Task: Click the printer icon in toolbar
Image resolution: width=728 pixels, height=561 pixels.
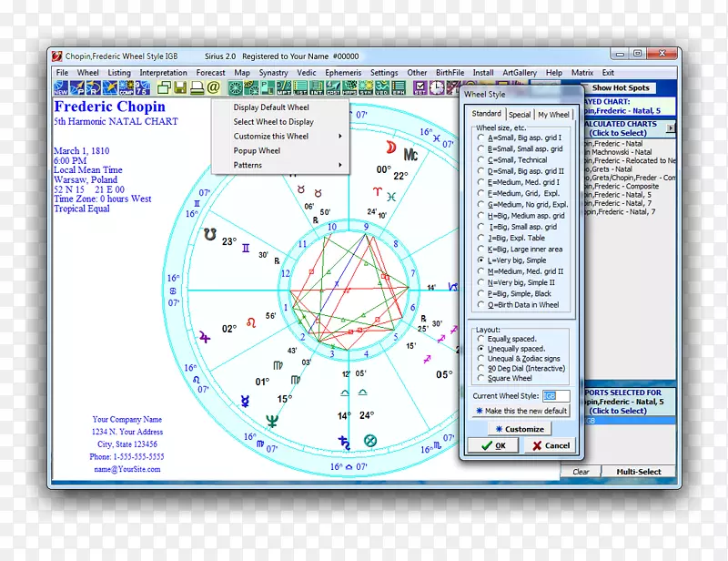Action: coord(197,88)
